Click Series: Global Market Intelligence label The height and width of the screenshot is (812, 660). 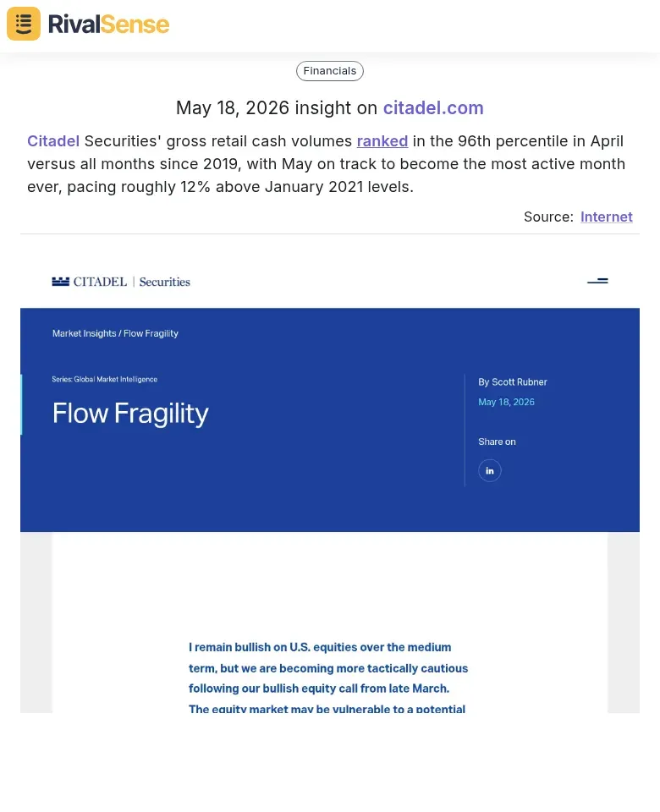click(x=105, y=379)
